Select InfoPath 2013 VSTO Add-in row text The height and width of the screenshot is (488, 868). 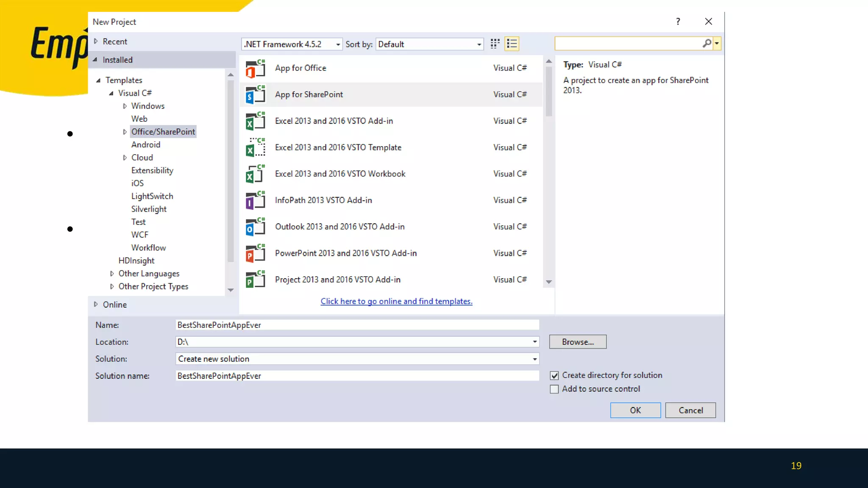323,200
